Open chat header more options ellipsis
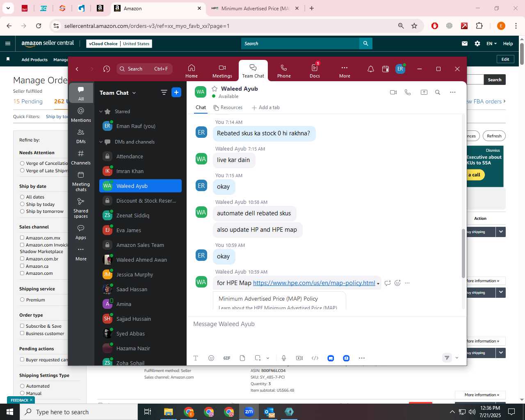 click(453, 92)
